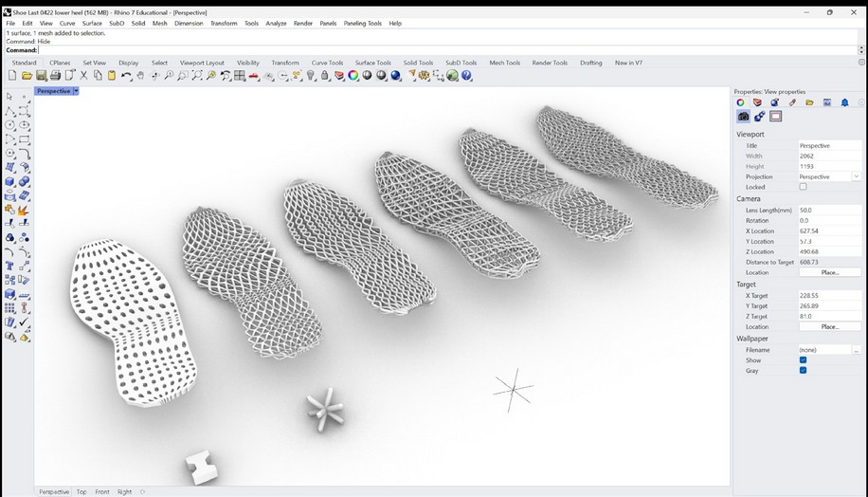Click the Help question mark icon

pos(466,75)
